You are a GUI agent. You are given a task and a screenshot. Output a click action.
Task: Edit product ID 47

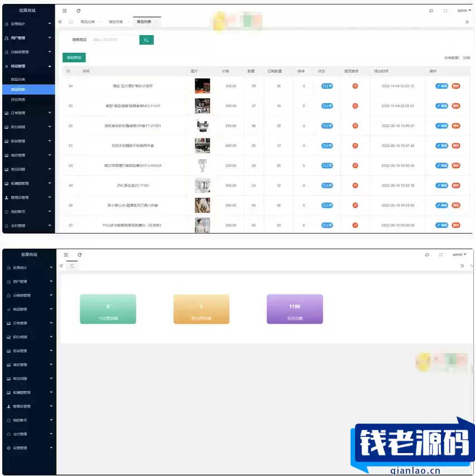tap(442, 225)
